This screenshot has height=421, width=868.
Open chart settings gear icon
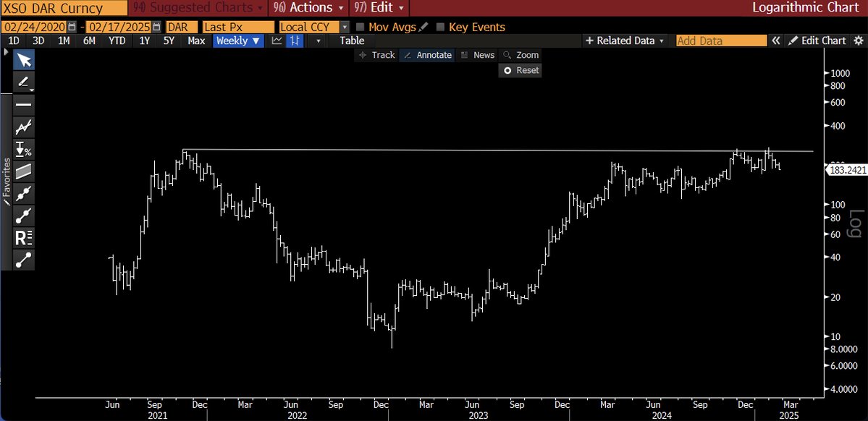pyautogui.click(x=858, y=41)
